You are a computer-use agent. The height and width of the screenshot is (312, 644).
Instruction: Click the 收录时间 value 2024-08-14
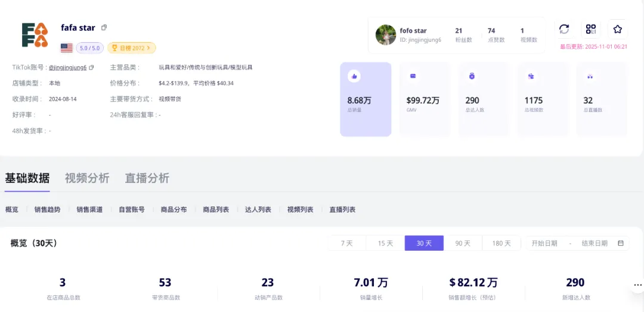(63, 99)
